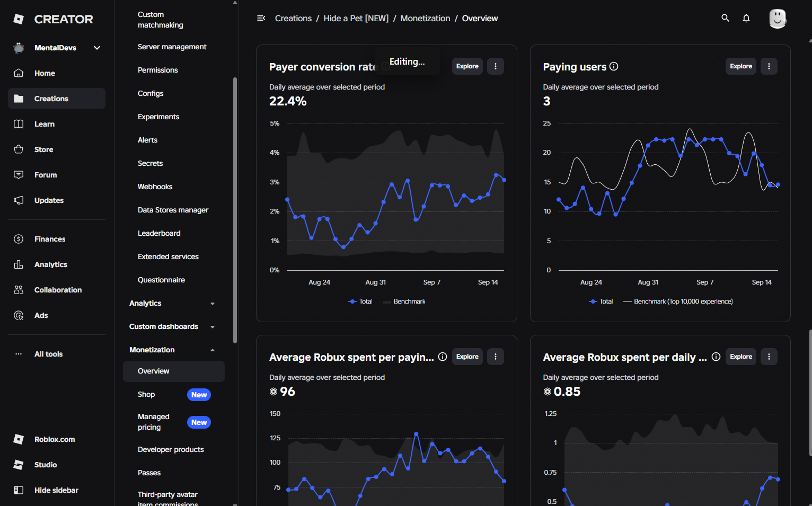This screenshot has width=812, height=506.
Task: Open search with the magnifier icon
Action: pos(725,18)
